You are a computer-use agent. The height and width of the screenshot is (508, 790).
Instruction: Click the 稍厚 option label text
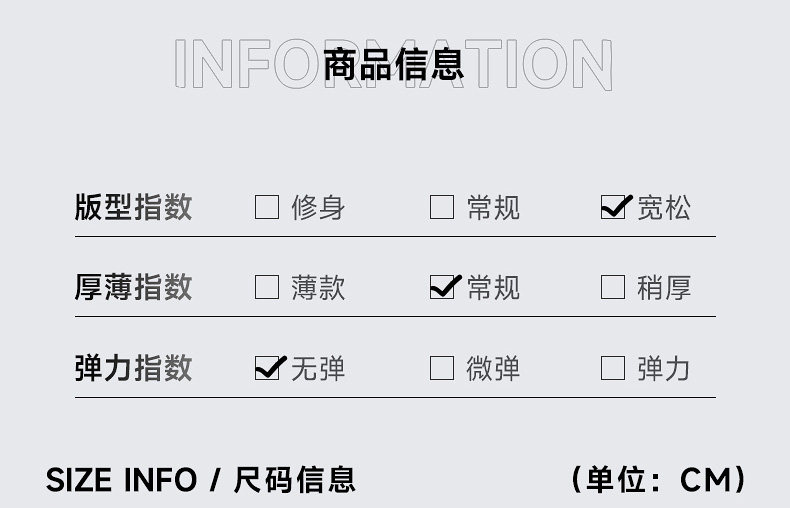[x=664, y=288]
